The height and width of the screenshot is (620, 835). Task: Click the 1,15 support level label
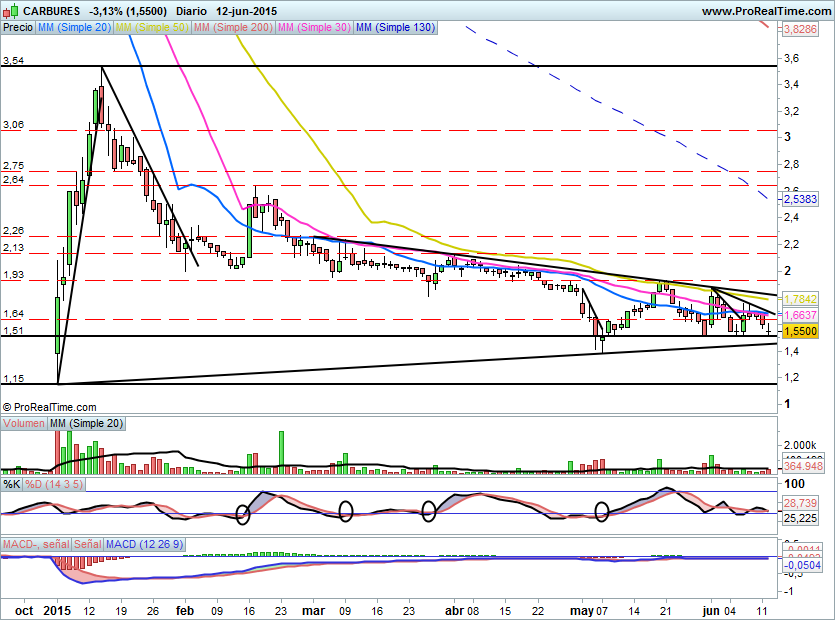point(13,379)
